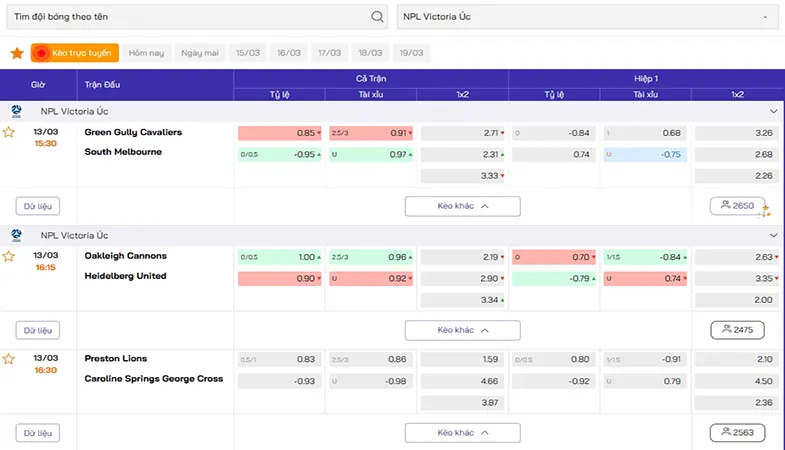The height and width of the screenshot is (450, 785).
Task: Open viewer count 2563 icon button
Action: 737,432
